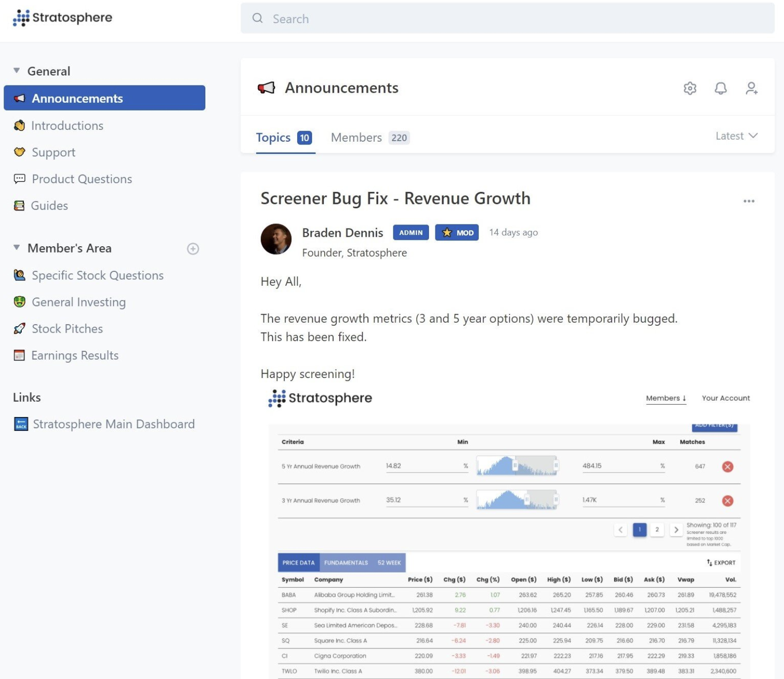Screen dimensions: 784x679
Task: Open the Support channel
Action: point(54,152)
